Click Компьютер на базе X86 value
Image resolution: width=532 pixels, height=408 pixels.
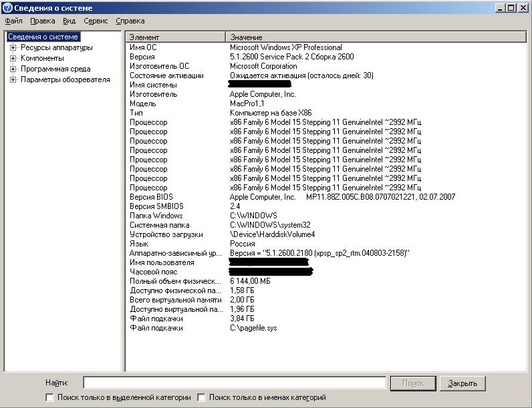coord(271,113)
